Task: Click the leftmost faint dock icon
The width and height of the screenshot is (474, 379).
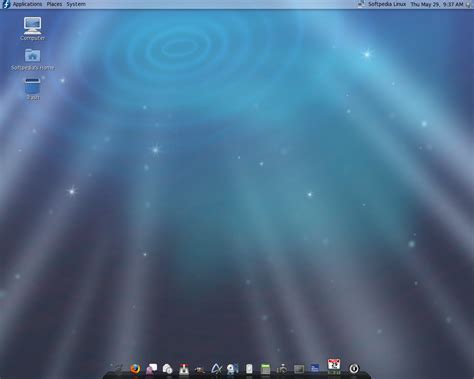Action: coord(118,369)
